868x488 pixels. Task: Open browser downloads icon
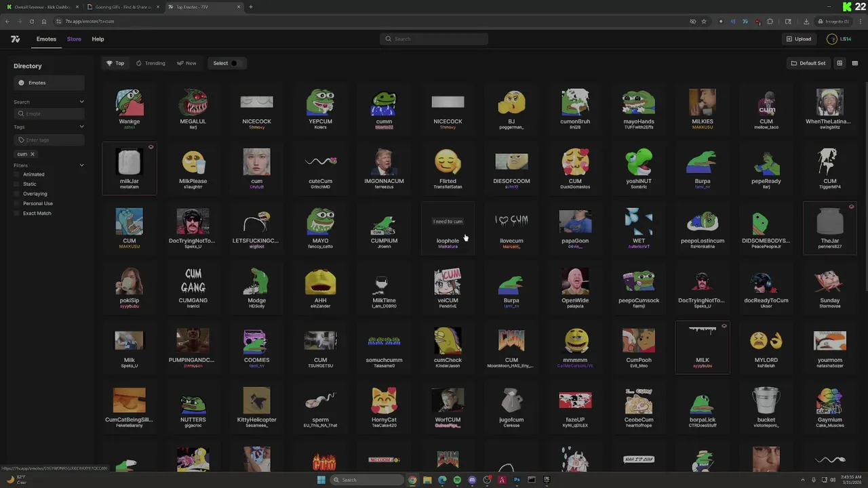pyautogui.click(x=806, y=21)
